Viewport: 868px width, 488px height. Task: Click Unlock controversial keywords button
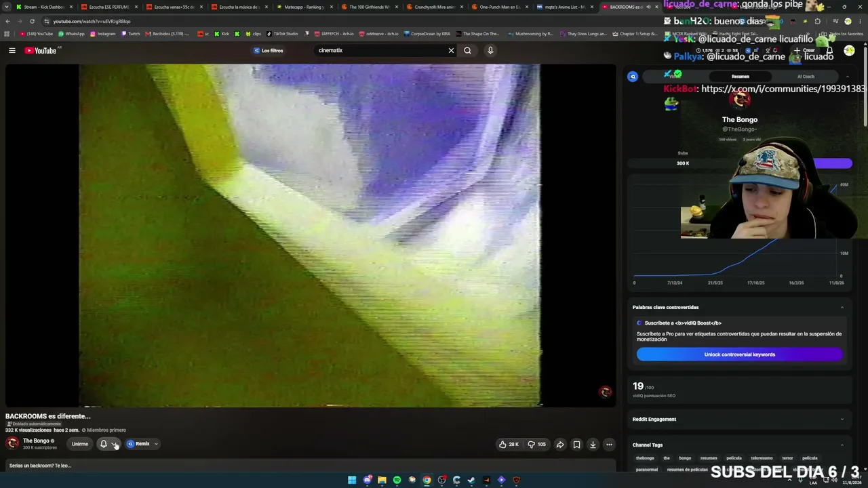tap(739, 354)
